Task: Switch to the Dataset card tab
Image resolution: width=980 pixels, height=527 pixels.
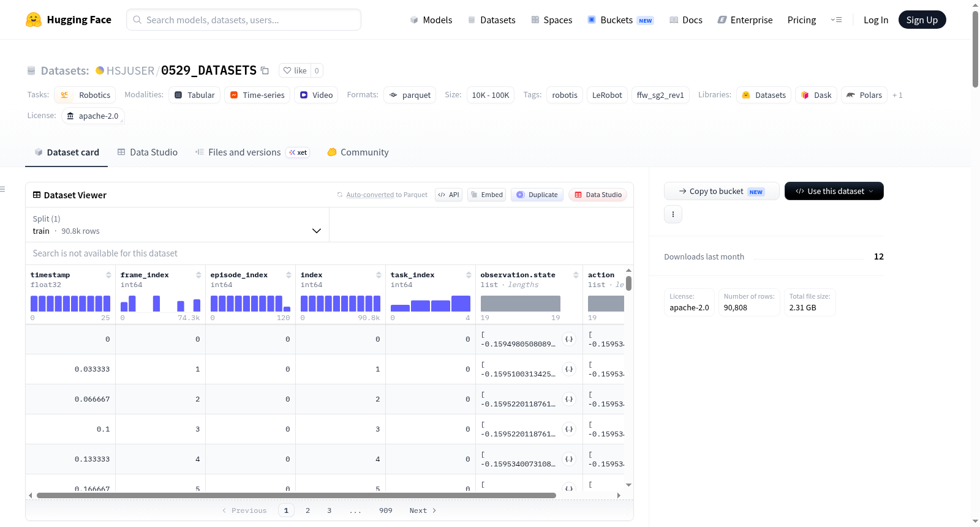Action: (x=67, y=152)
